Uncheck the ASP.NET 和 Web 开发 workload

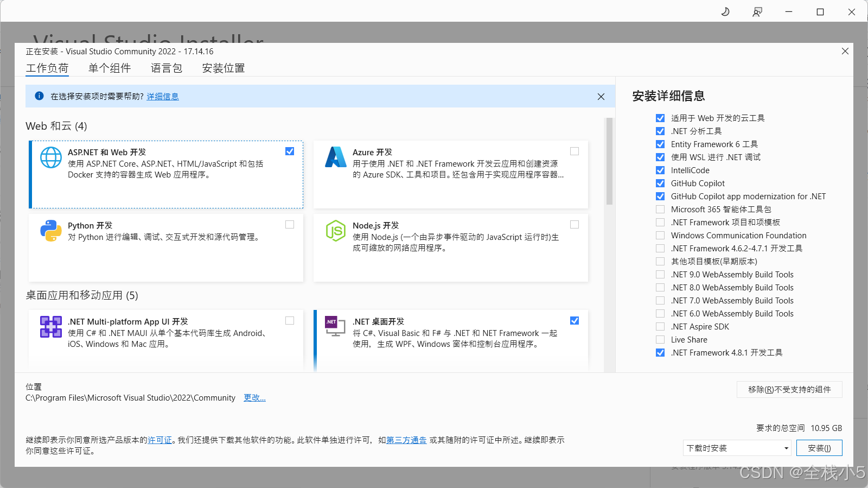[290, 151]
